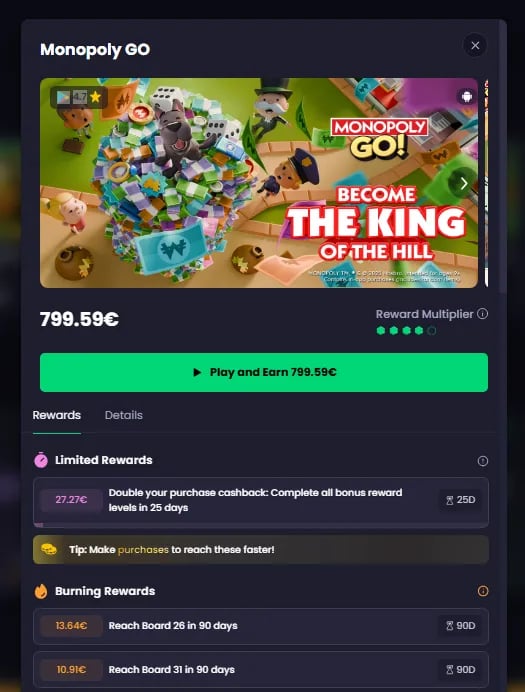Image resolution: width=525 pixels, height=692 pixels.
Task: Click the Double your purchase cashback reward
Action: click(x=261, y=501)
